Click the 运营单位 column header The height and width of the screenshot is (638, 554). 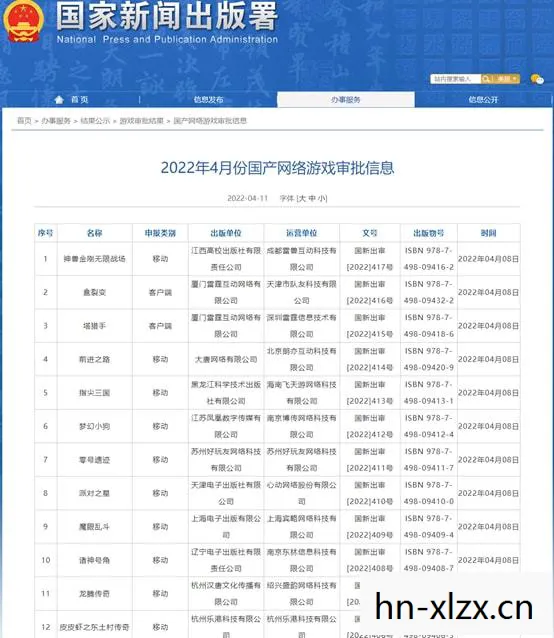[301, 233]
